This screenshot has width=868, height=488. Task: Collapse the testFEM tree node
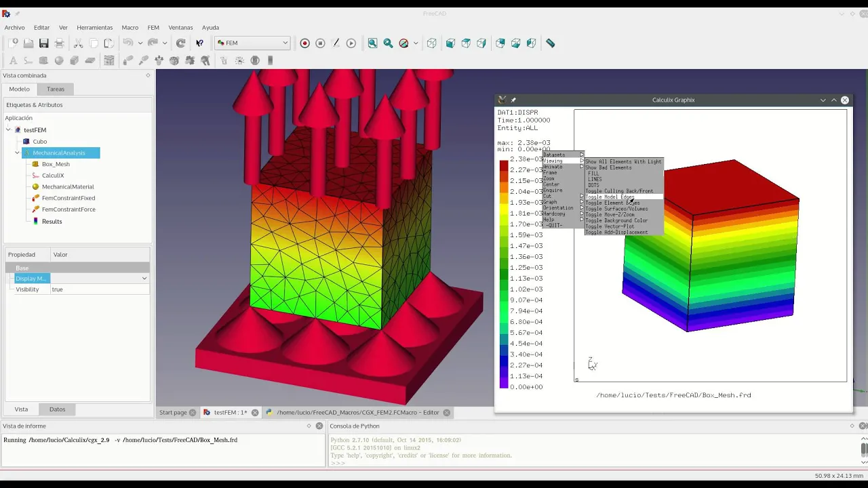pos(9,129)
